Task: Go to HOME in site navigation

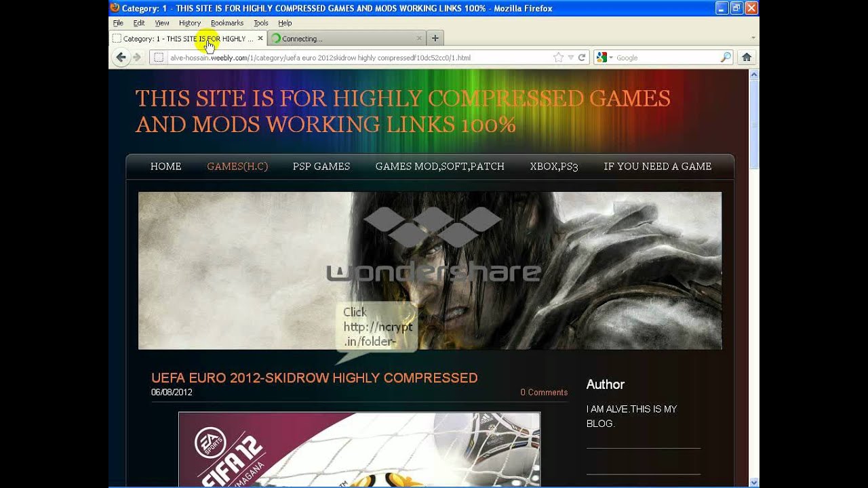Action: click(x=166, y=166)
